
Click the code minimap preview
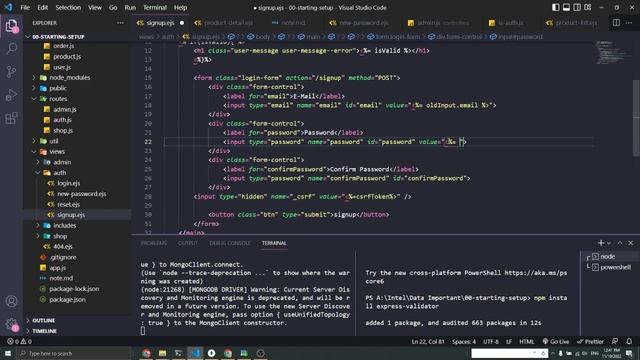pos(613,53)
